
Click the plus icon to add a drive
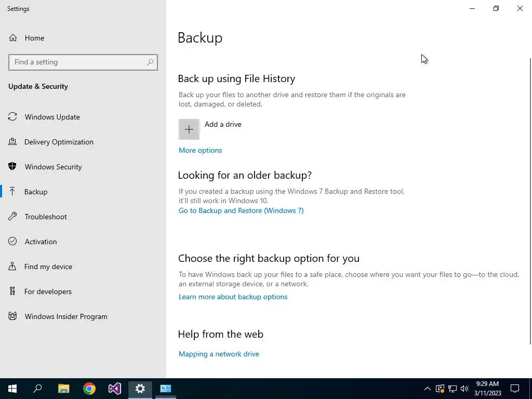(189, 129)
